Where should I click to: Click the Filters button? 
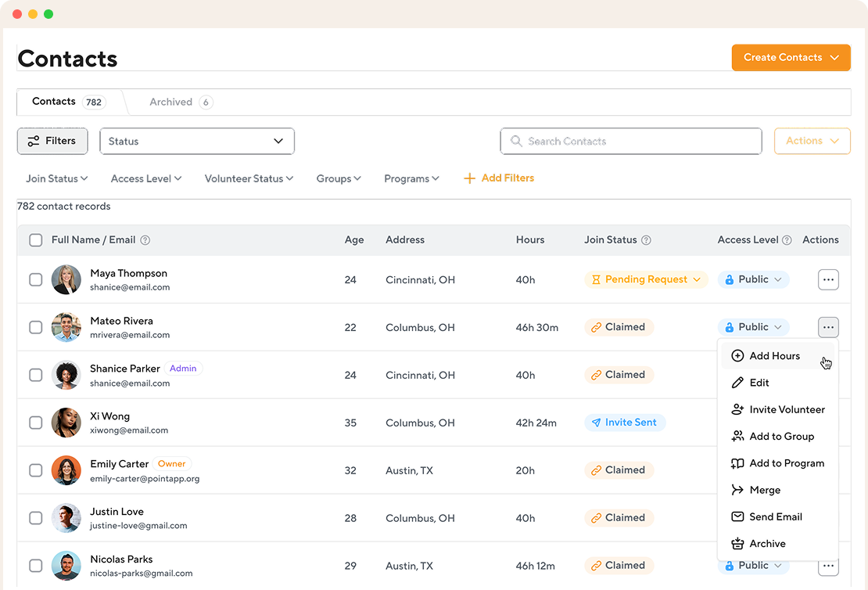click(x=52, y=141)
